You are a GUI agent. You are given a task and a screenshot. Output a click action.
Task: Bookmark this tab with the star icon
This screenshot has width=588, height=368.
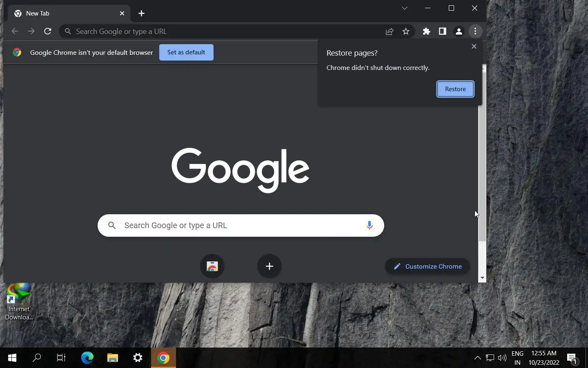tap(406, 31)
